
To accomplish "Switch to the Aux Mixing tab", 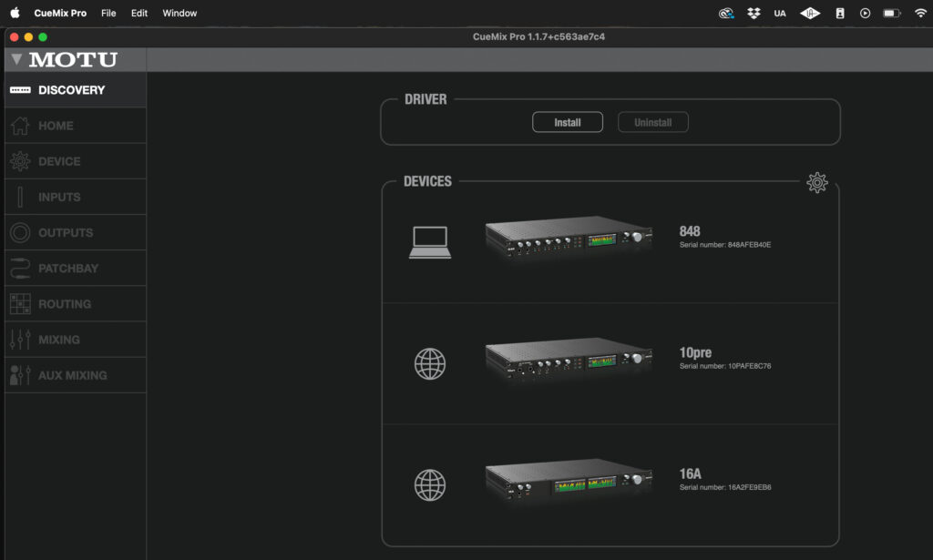I will point(74,375).
